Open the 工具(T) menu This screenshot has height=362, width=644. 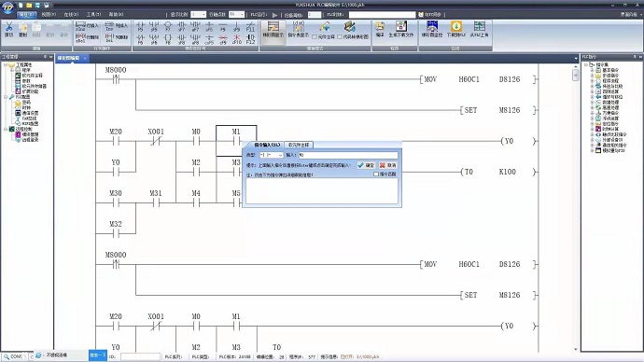[x=93, y=14]
